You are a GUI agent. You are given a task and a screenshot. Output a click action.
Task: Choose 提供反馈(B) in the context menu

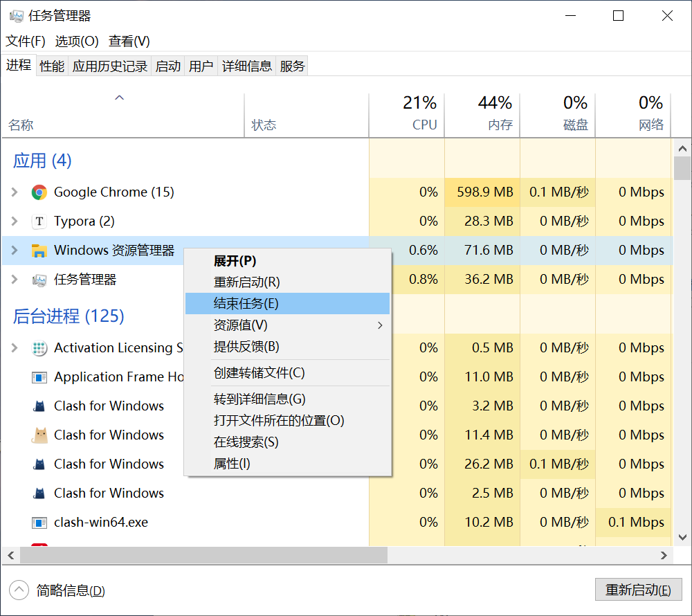tap(287, 346)
